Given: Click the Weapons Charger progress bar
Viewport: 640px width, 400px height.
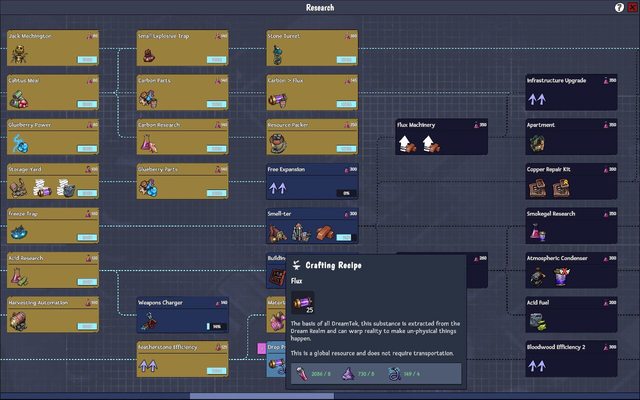Looking at the screenshot, I should (215, 326).
